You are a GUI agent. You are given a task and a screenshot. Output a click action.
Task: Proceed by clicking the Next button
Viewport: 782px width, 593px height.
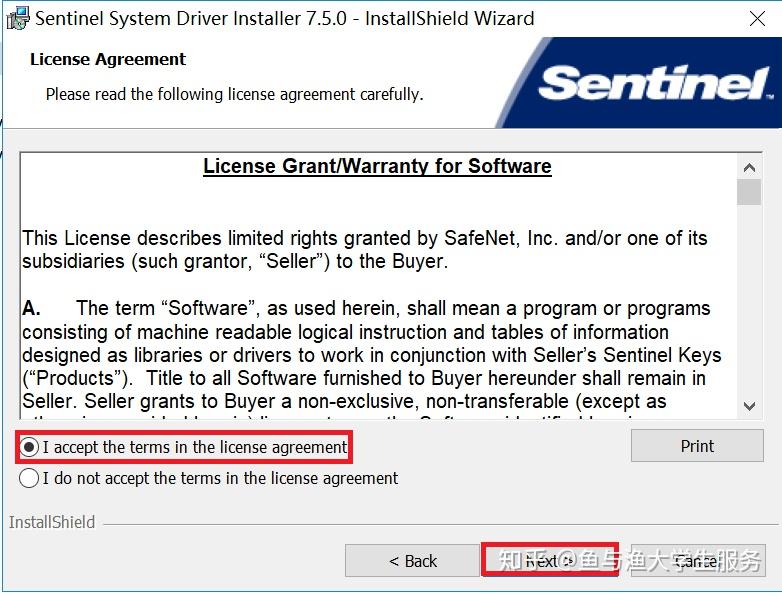pos(549,561)
